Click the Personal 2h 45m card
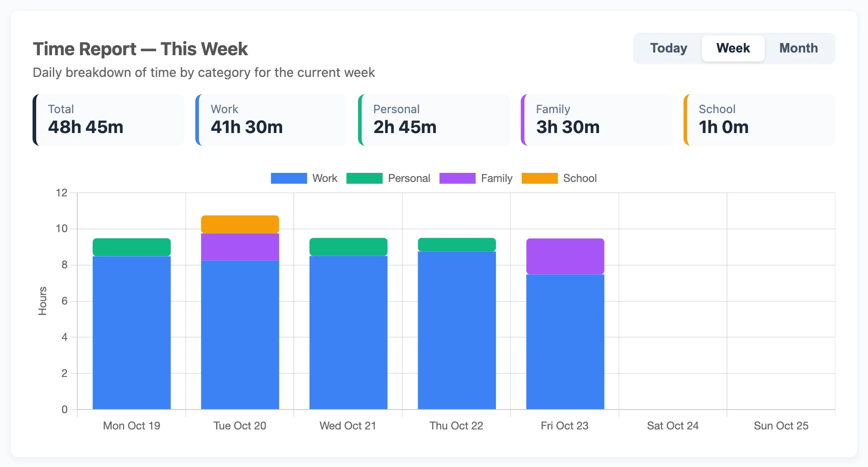868x467 pixels. pos(434,120)
